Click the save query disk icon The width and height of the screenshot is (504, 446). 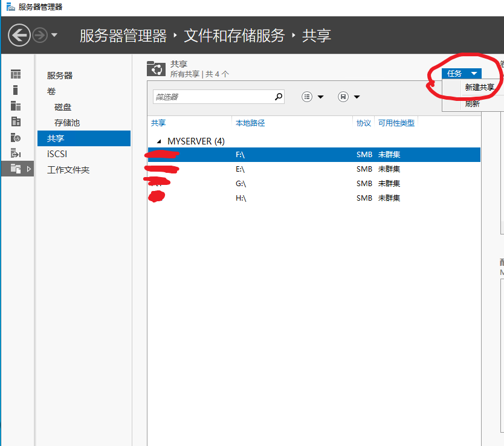[343, 97]
